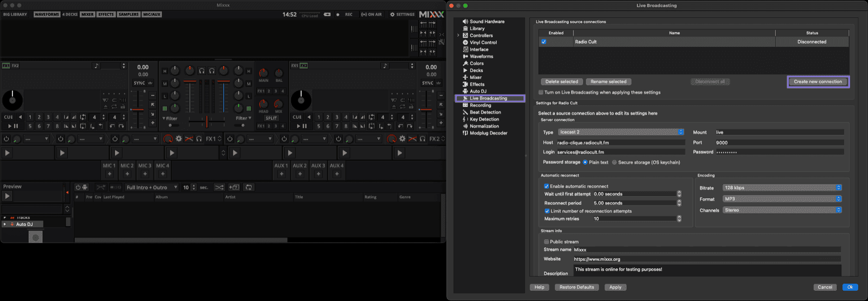868x301 pixels.
Task: Toggle WAVEFORMS view in Mixxx toolbar
Action: tap(47, 15)
